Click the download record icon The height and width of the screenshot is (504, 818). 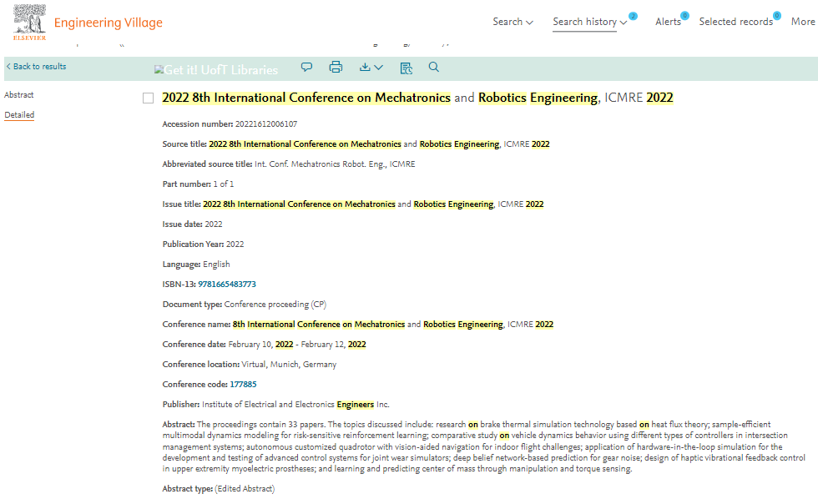coord(365,68)
